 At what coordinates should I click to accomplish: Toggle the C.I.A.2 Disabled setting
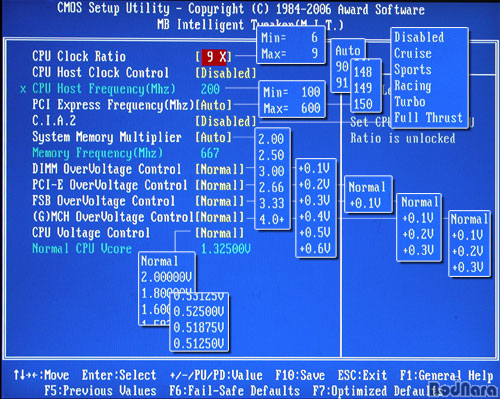(226, 121)
